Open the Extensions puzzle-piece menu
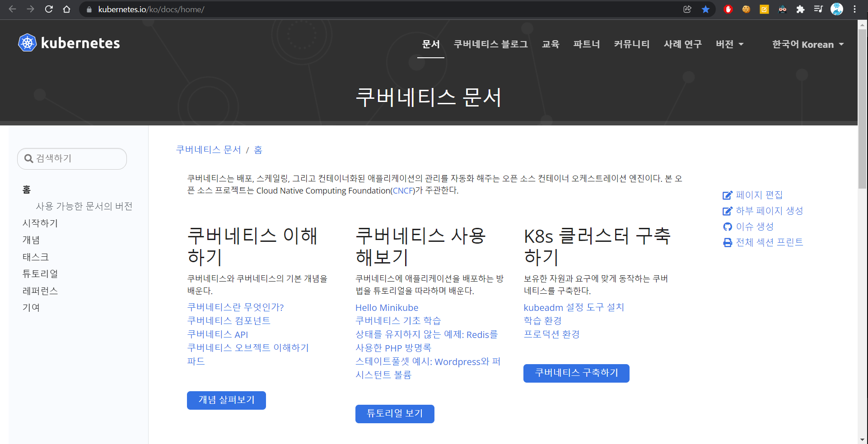The width and height of the screenshot is (868, 444). (800, 9)
